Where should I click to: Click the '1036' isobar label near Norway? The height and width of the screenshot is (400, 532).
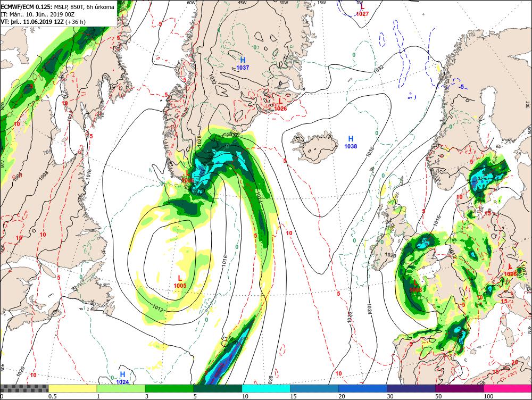click(x=370, y=152)
